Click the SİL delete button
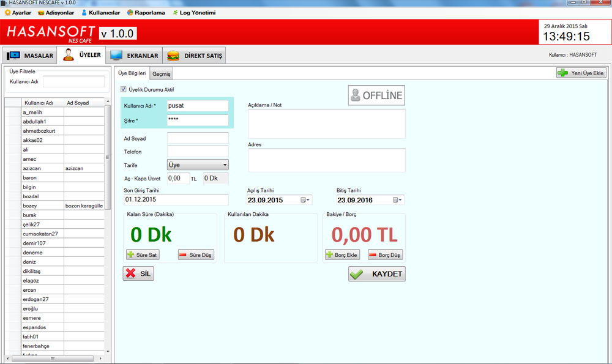Viewport: 612px width, 364px height. pyautogui.click(x=138, y=273)
